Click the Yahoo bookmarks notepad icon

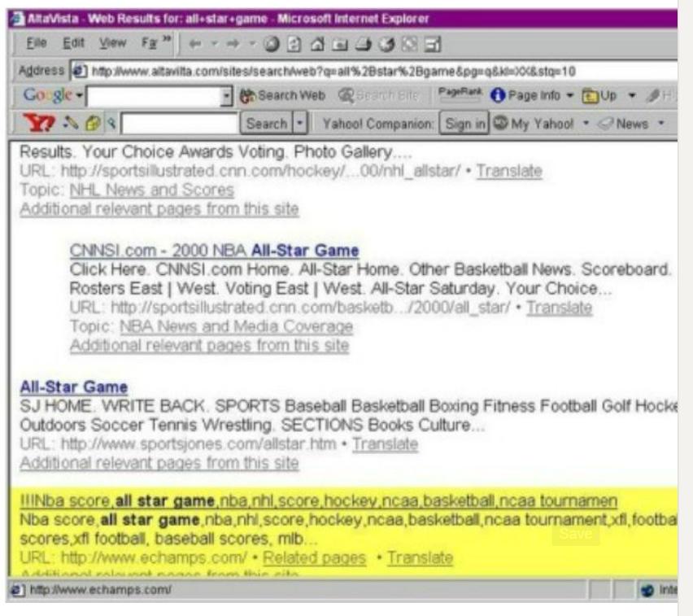(x=93, y=124)
